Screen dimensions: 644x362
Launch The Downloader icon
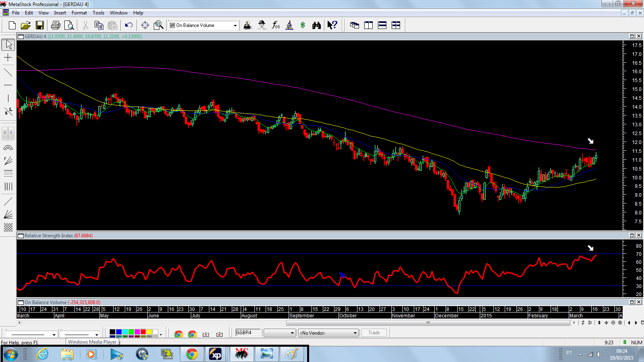[x=248, y=25]
